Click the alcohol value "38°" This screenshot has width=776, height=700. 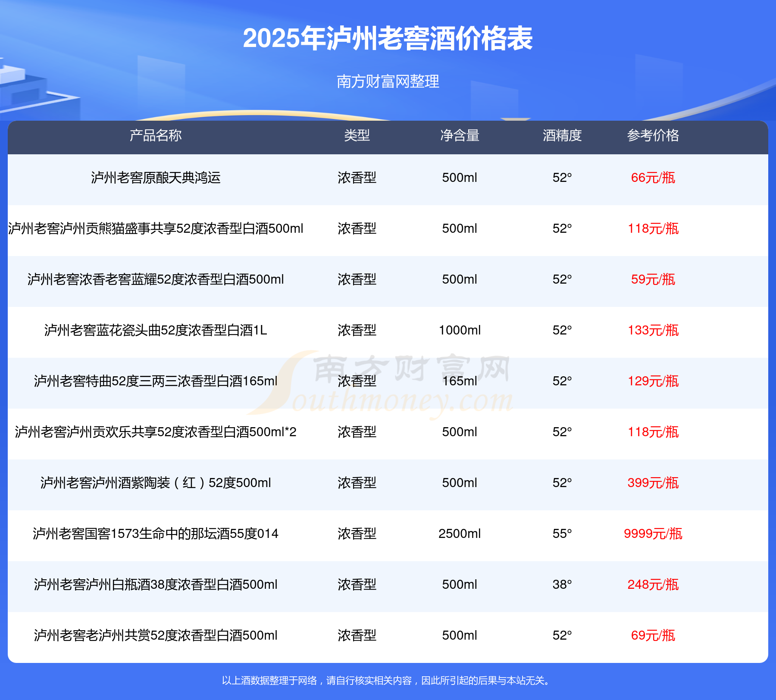point(562,584)
